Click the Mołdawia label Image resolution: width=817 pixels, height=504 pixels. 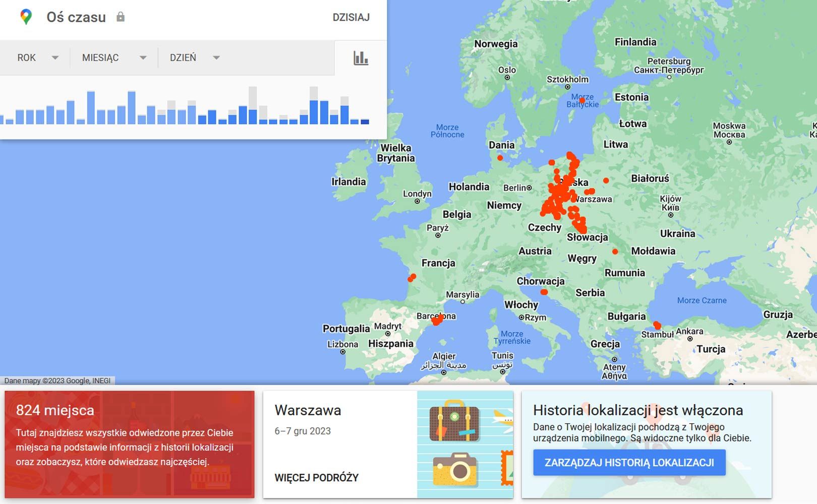653,251
